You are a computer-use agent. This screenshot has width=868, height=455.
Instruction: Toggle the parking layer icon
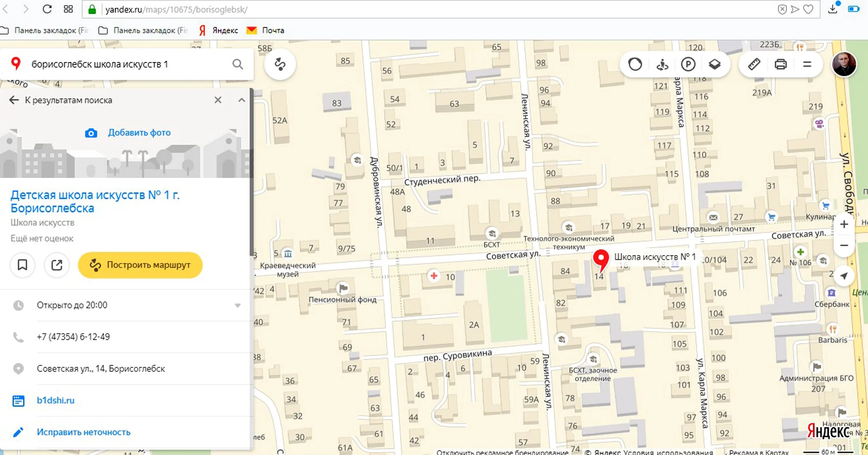688,64
